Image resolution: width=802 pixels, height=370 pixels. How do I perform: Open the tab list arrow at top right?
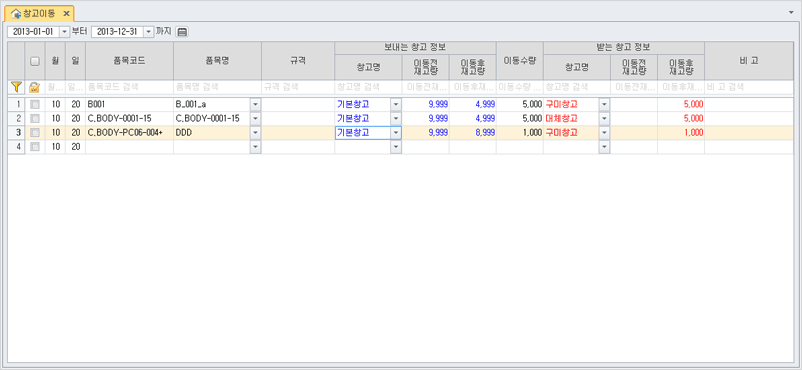792,11
